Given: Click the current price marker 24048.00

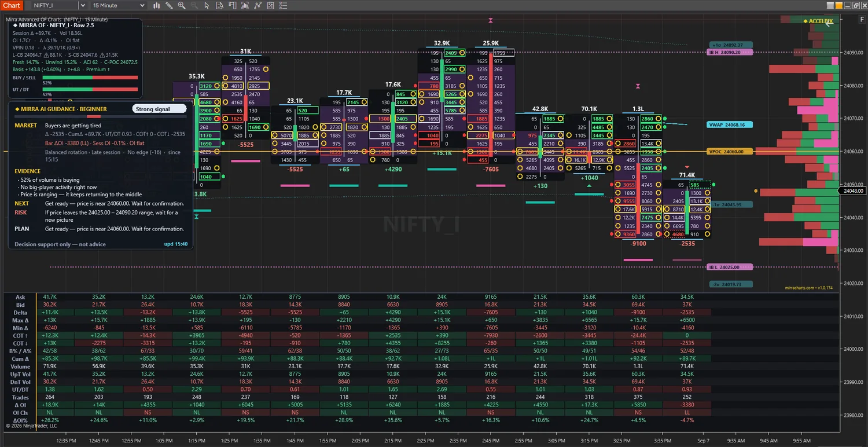Looking at the screenshot, I should [x=853, y=190].
